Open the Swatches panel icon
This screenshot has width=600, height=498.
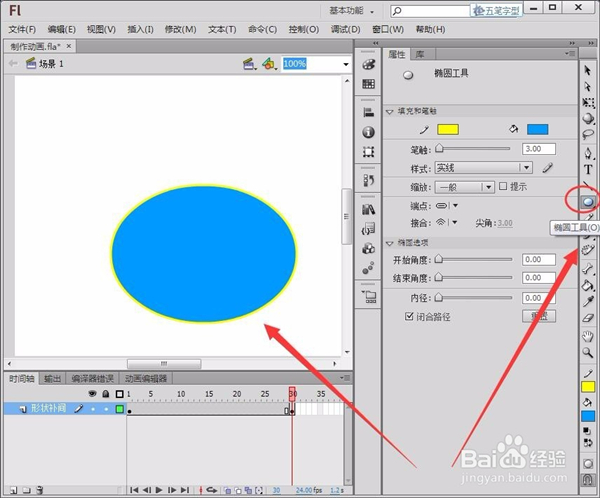click(x=368, y=84)
